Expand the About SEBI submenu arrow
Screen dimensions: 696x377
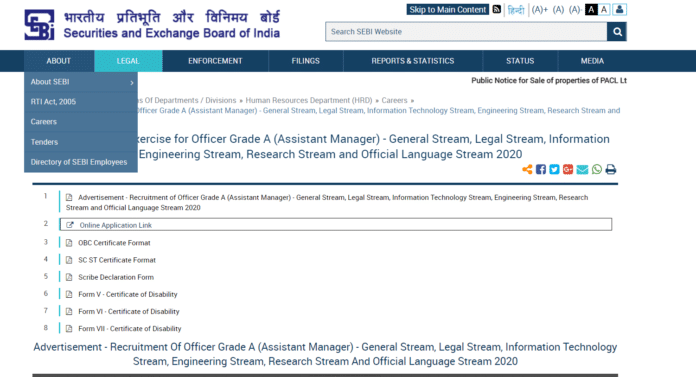tap(132, 83)
